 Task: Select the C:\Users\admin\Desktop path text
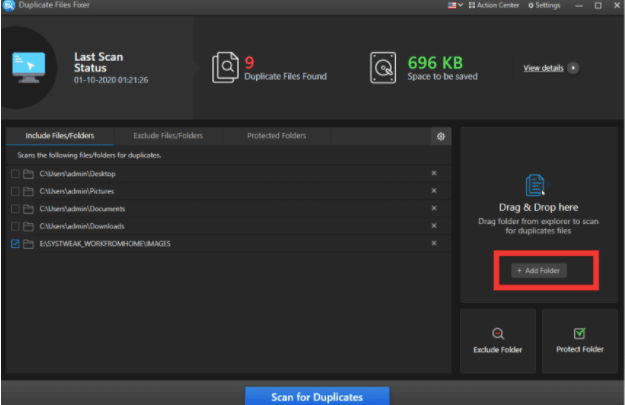pyautogui.click(x=77, y=174)
